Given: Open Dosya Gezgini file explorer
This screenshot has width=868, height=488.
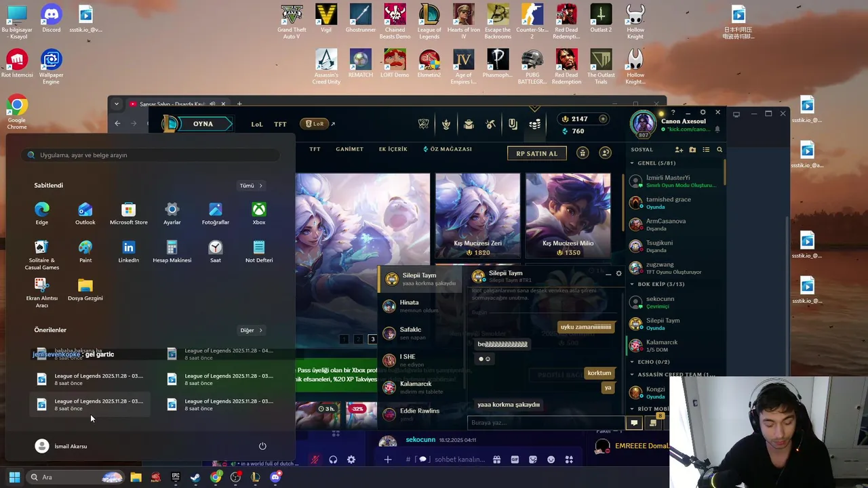Looking at the screenshot, I should click(85, 289).
